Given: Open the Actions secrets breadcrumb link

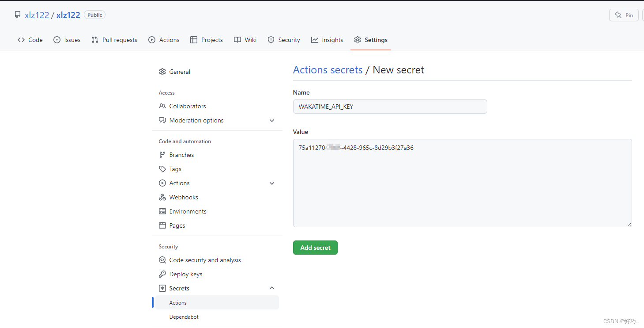Looking at the screenshot, I should (328, 70).
